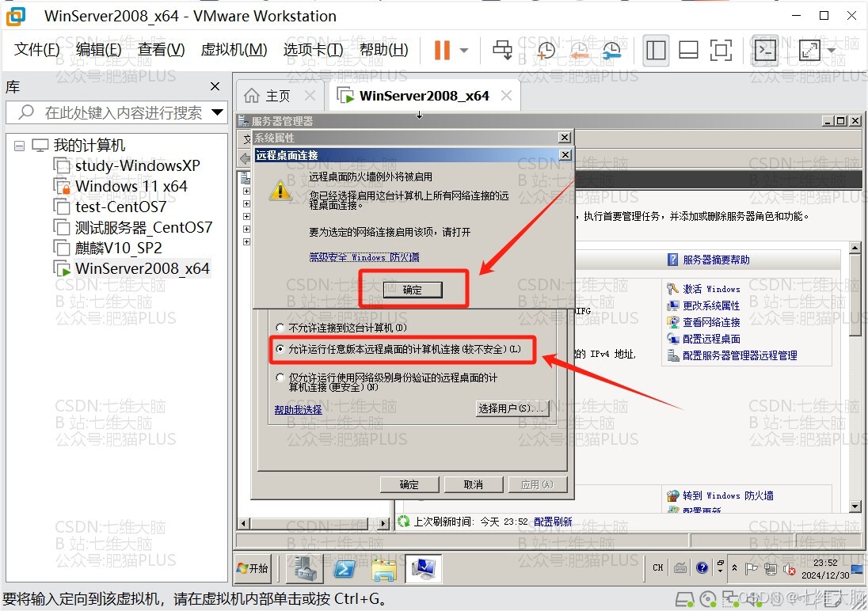Viewport: 868px width, 611px height.
Task: Click 配置刷新 link in status bar
Action: [553, 522]
